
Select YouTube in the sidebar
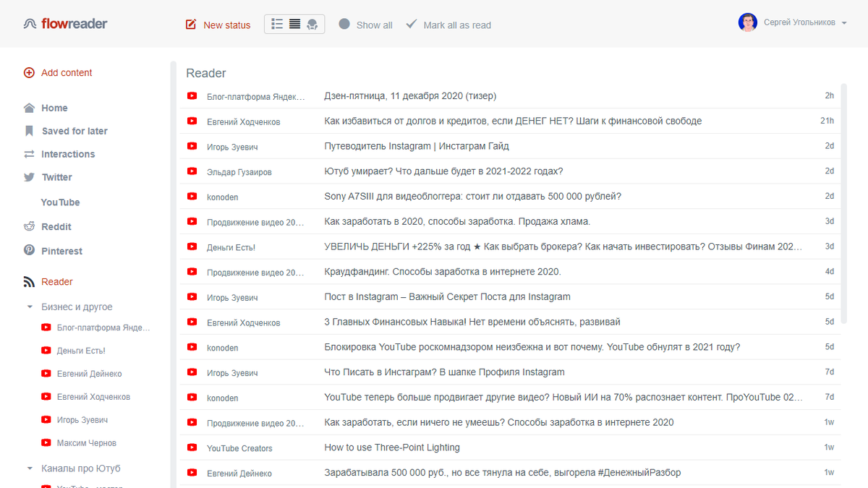tap(60, 202)
